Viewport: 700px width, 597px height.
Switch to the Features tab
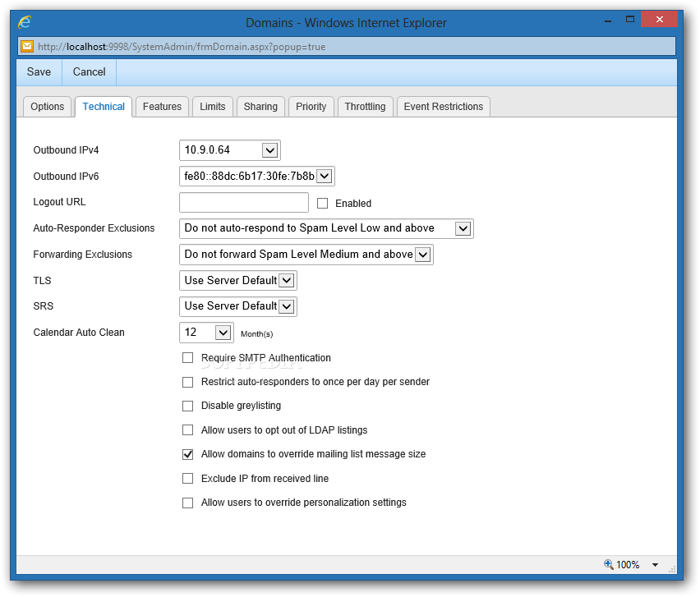162,107
